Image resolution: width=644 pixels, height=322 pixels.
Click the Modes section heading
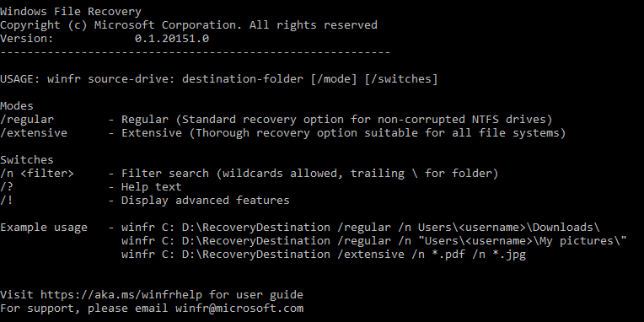[x=17, y=106]
